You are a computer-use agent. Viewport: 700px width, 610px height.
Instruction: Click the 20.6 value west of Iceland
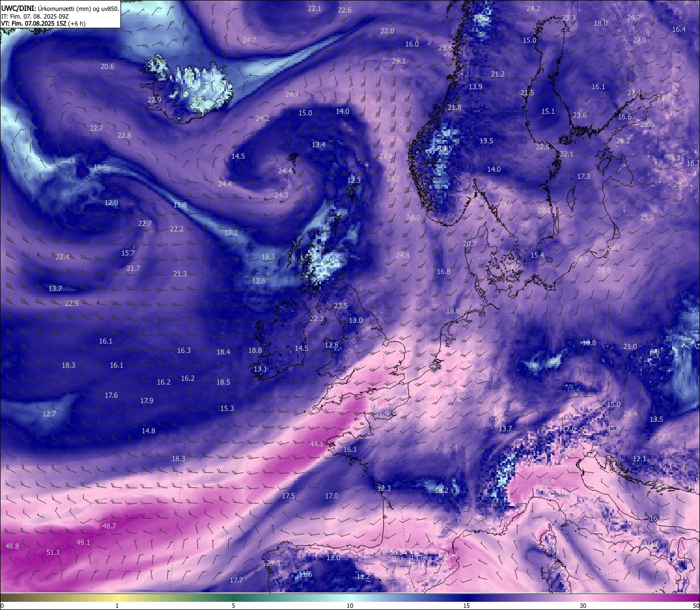(107, 66)
